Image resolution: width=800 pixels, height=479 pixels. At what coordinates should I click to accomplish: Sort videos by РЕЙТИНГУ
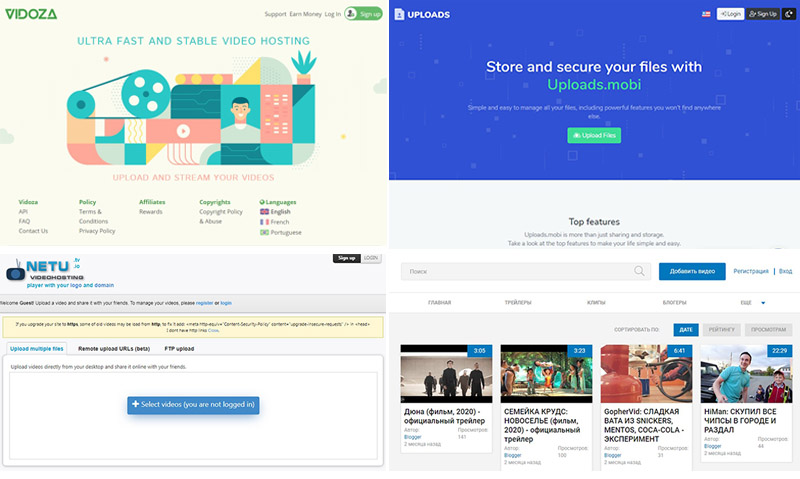[720, 329]
